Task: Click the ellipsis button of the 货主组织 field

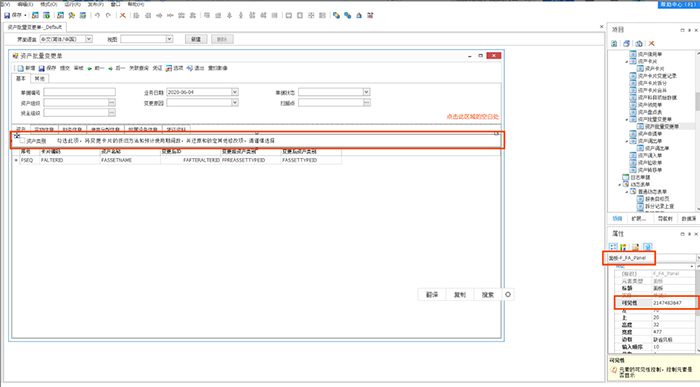Action: click(112, 113)
